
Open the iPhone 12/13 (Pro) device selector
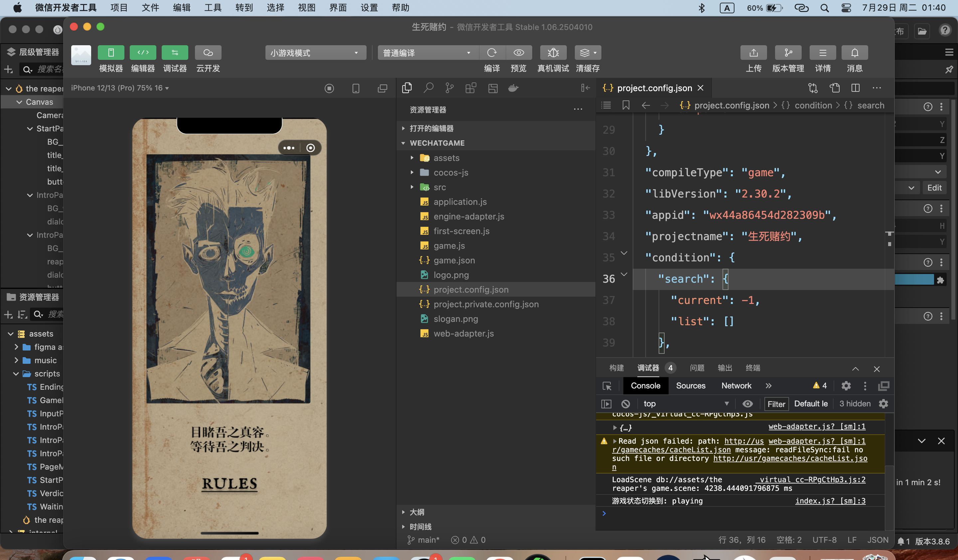(x=119, y=88)
